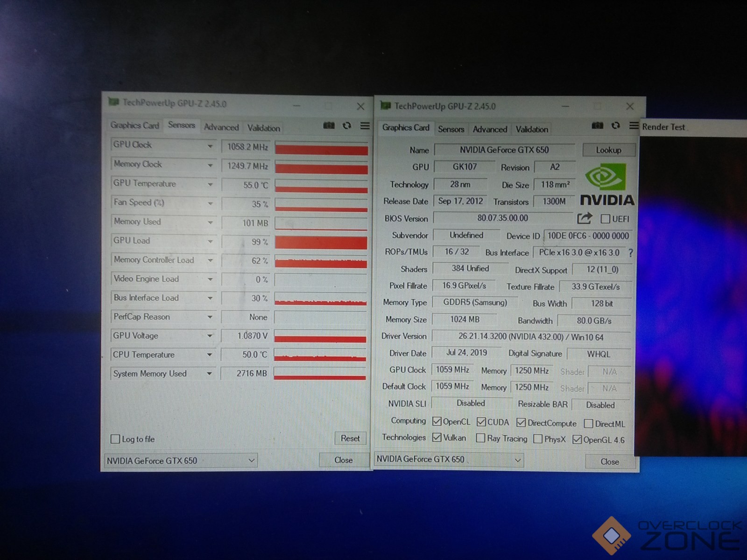The height and width of the screenshot is (560, 747).
Task: Toggle the Ray Tracing checkbox
Action: point(480,438)
